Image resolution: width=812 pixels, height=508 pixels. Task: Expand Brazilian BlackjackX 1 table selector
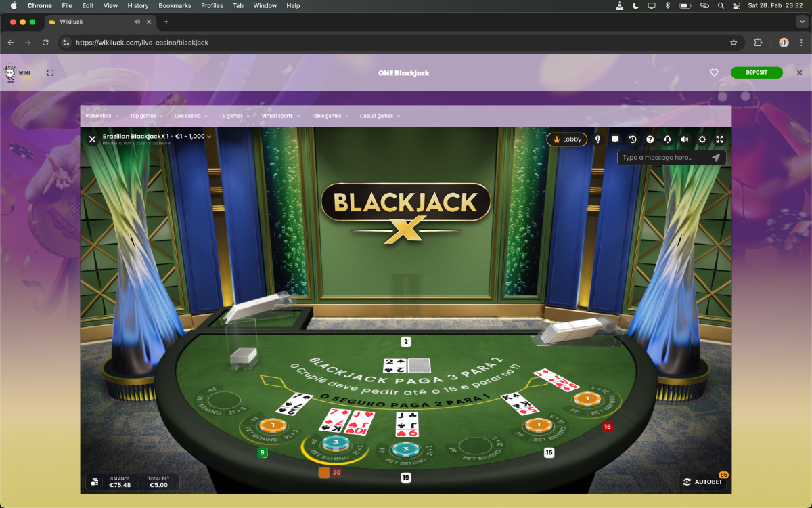pos(157,136)
